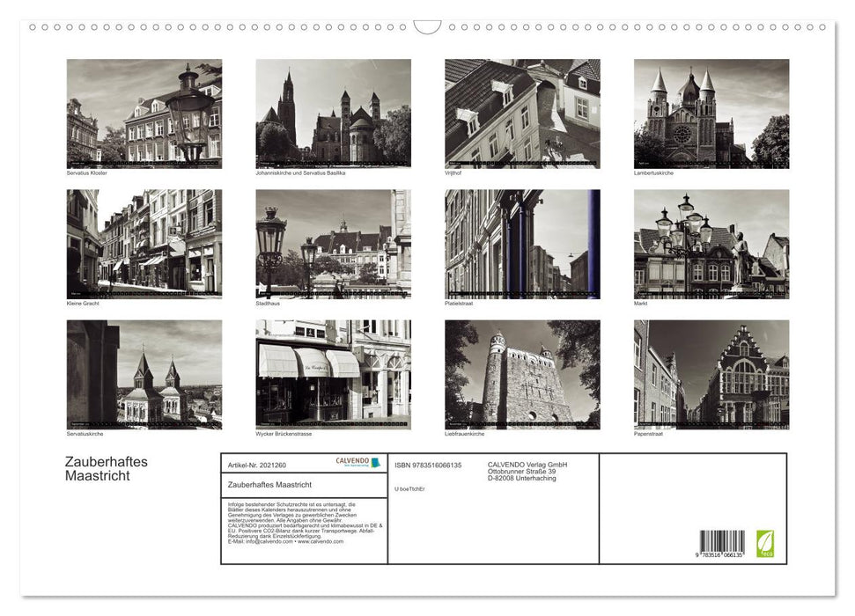This screenshot has height=616, width=855.
Task: Click the calendar hanger hook at top
Action: [427, 27]
